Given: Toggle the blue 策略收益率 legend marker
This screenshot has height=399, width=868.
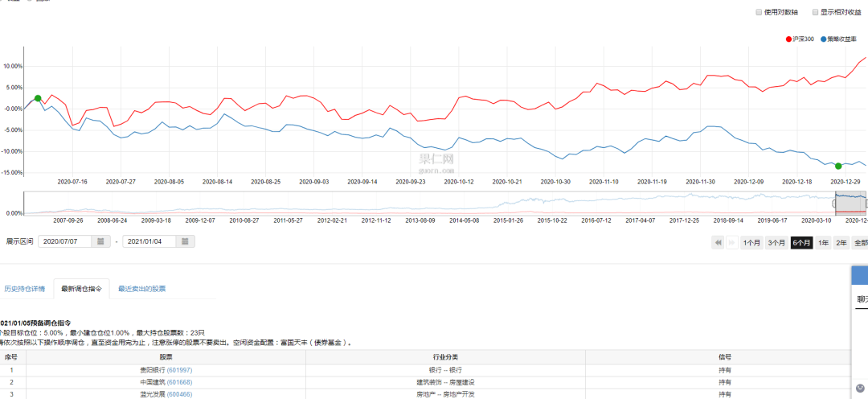Looking at the screenshot, I should coord(824,39).
